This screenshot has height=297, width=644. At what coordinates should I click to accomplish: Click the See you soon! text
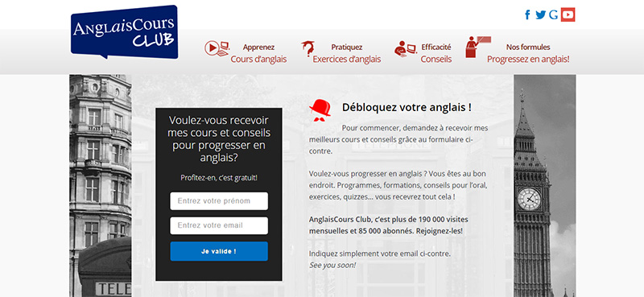tap(332, 266)
